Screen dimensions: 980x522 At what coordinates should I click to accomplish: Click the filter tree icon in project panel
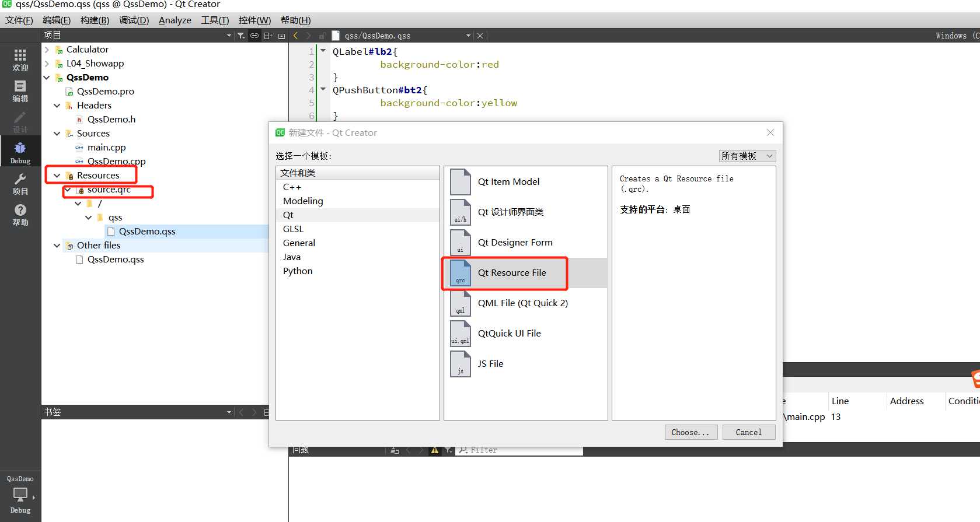tap(241, 36)
